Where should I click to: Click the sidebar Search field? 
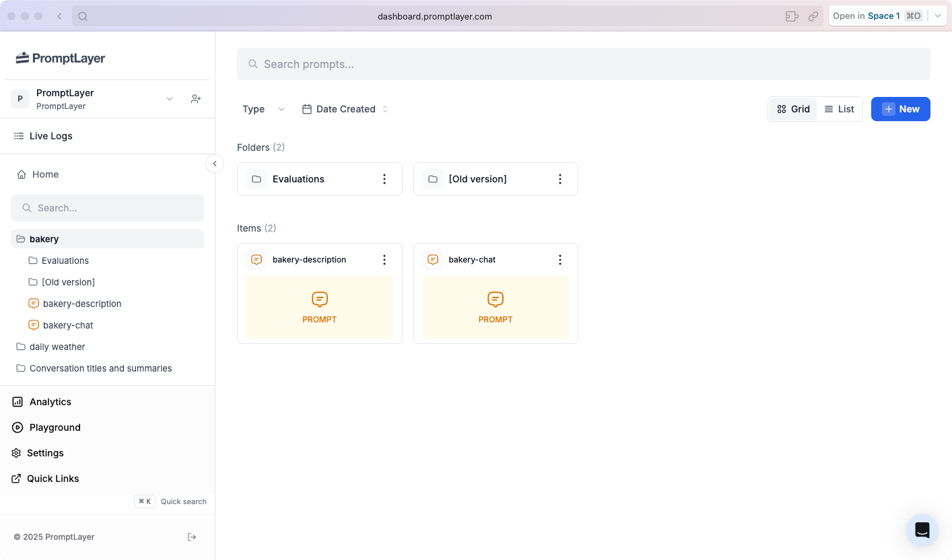click(x=107, y=208)
